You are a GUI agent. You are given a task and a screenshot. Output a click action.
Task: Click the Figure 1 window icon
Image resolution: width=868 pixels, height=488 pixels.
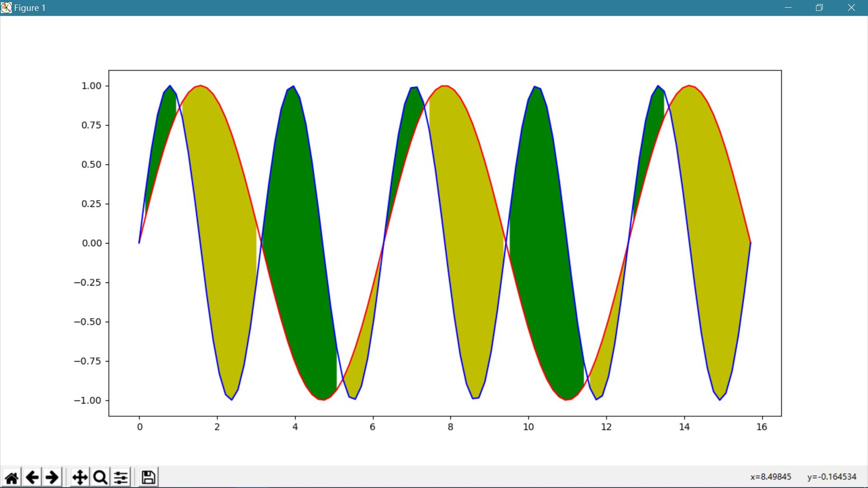pyautogui.click(x=6, y=8)
